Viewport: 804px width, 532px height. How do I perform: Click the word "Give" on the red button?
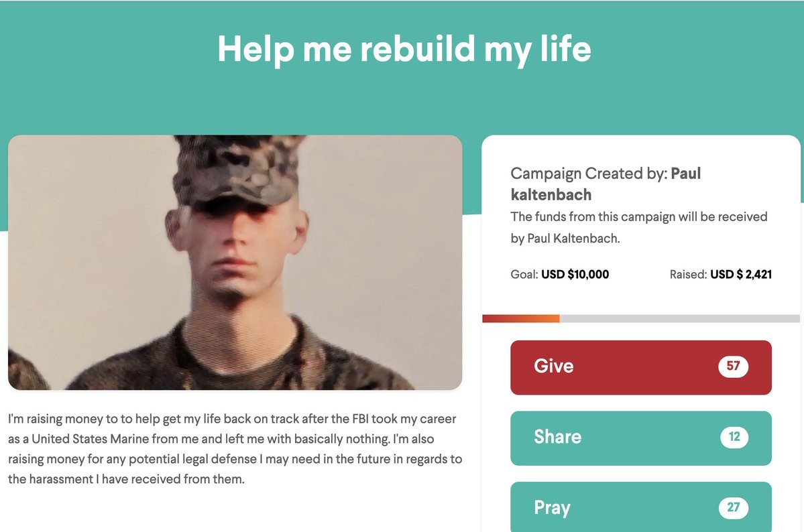(x=554, y=366)
